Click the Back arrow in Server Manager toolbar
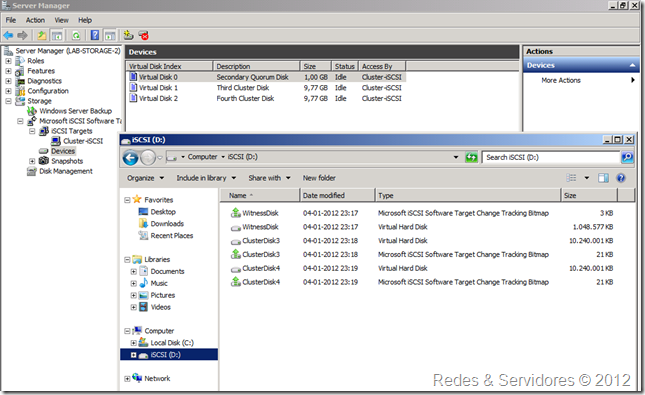The image size is (645, 395). click(8, 35)
